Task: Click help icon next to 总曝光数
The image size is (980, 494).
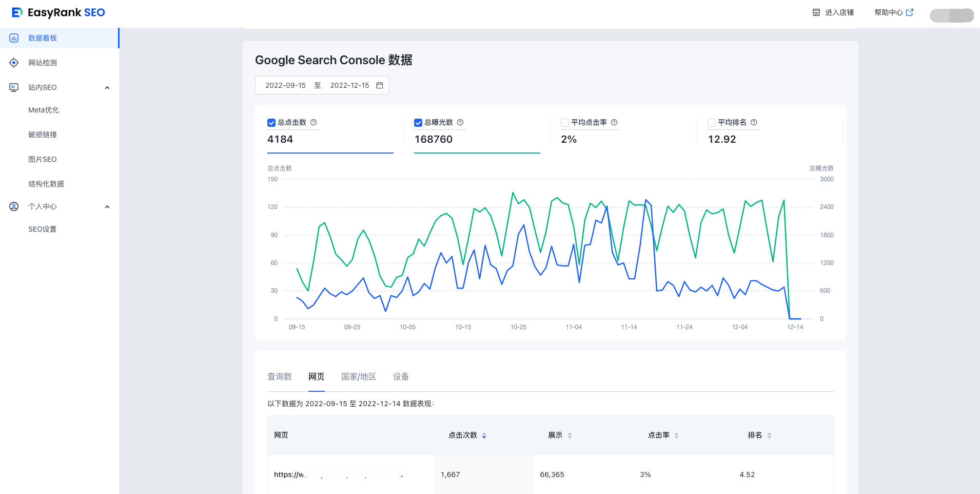Action: 460,122
